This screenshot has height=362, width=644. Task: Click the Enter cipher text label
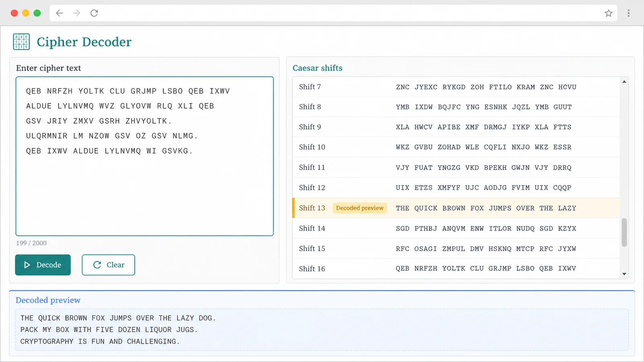(48, 68)
